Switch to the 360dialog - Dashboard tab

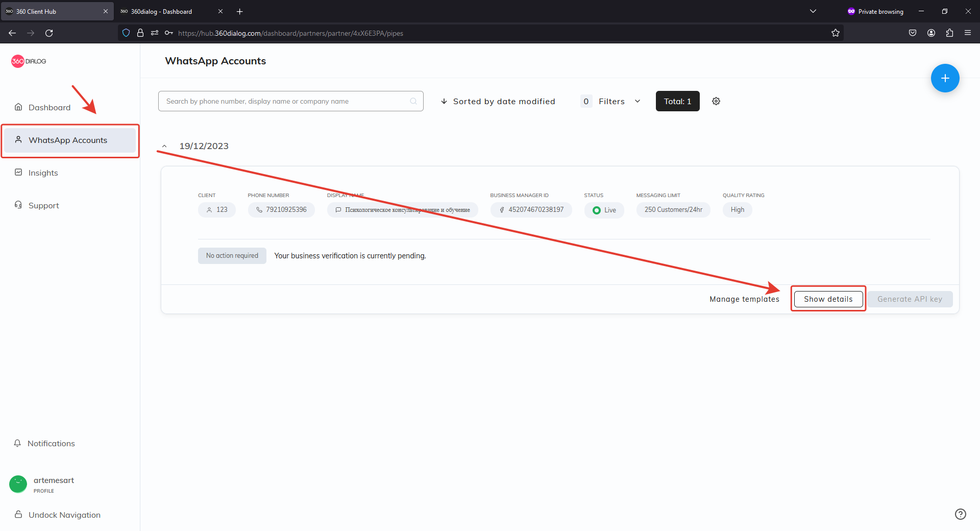[171, 11]
